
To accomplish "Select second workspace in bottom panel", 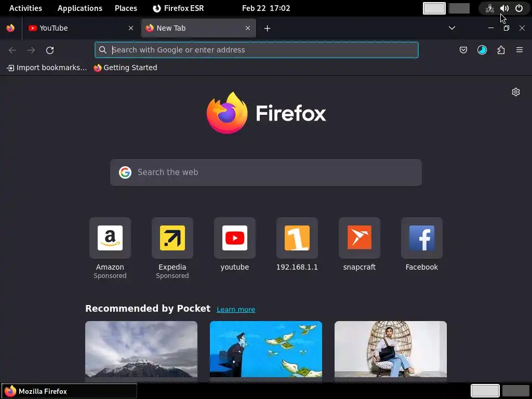I will click(516, 391).
